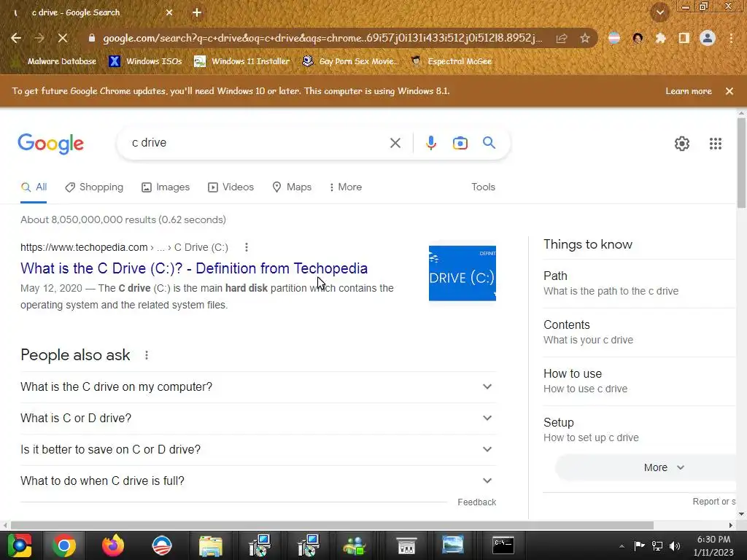The width and height of the screenshot is (747, 560).
Task: Open Chrome three-dot menu
Action: click(x=731, y=38)
